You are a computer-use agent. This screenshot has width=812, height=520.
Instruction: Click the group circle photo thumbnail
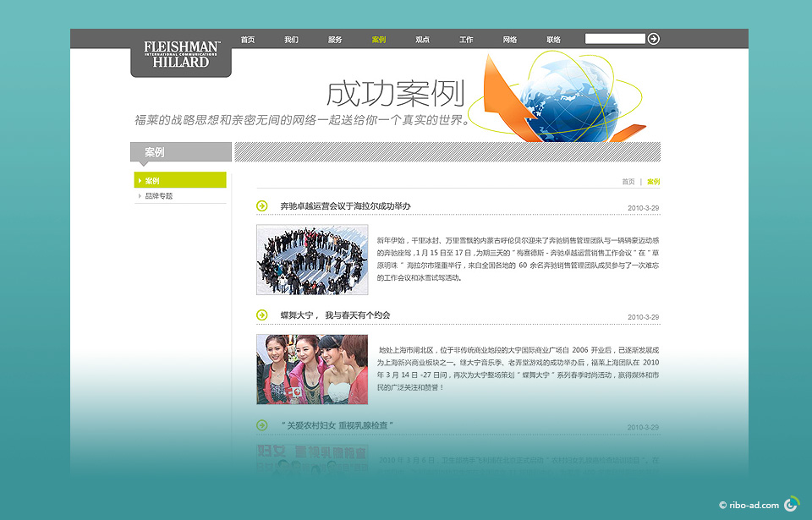pyautogui.click(x=312, y=260)
